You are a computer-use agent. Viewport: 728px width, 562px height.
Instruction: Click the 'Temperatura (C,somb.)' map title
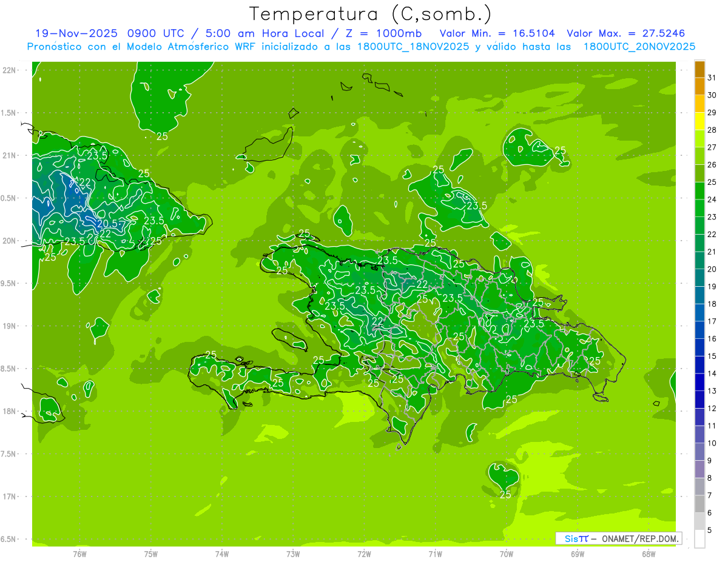[370, 14]
